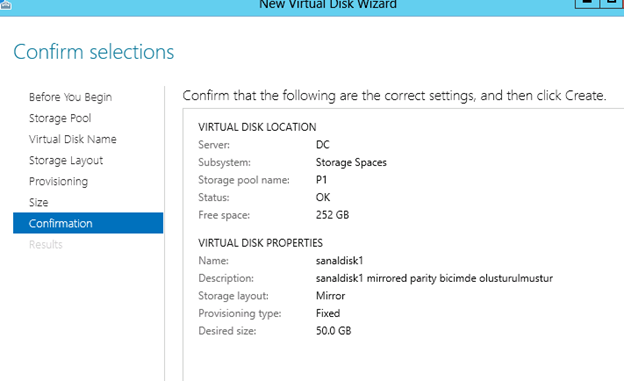Click the VIRTUAL DISK PROPERTIES section header
Image resolution: width=624 pixels, height=381 pixels.
click(260, 243)
